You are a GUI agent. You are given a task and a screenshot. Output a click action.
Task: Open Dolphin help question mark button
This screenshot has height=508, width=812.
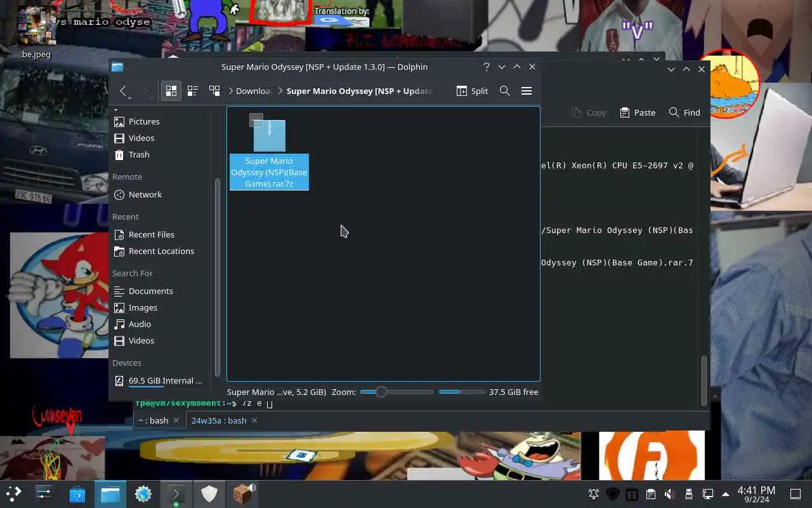(x=487, y=67)
